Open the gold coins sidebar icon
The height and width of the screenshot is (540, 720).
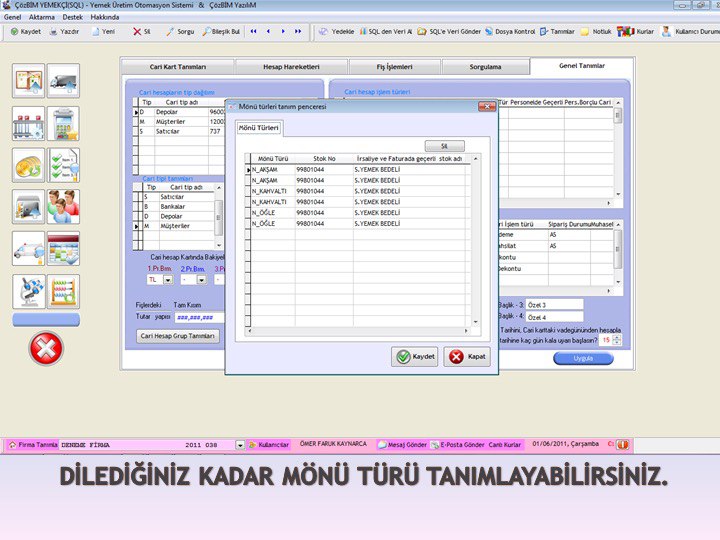(28, 165)
